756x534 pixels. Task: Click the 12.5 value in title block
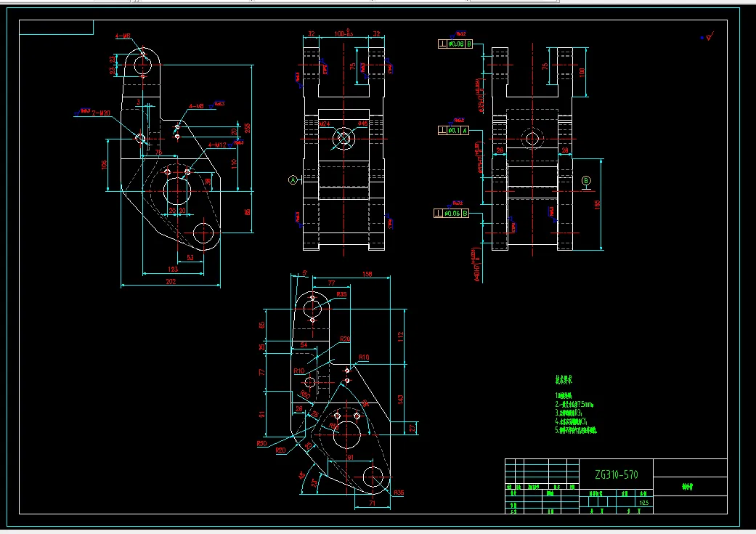(643, 503)
